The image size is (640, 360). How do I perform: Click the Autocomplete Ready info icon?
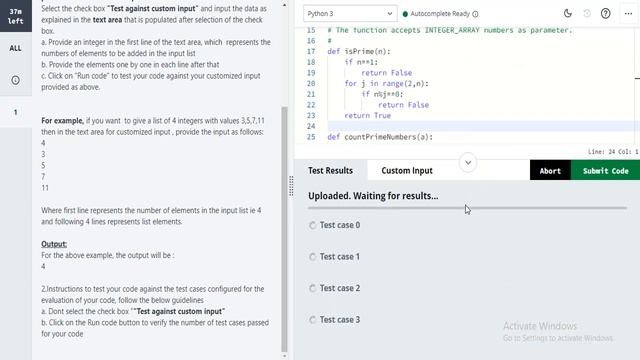(x=475, y=14)
